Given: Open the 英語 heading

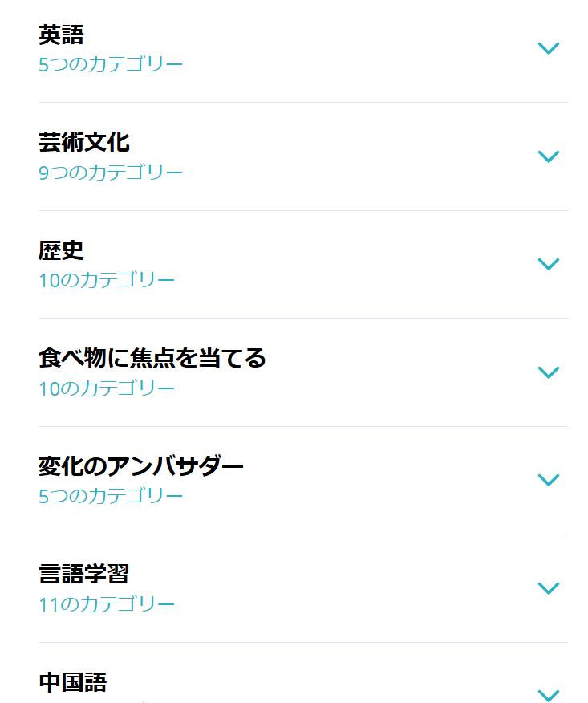Looking at the screenshot, I should tap(61, 35).
